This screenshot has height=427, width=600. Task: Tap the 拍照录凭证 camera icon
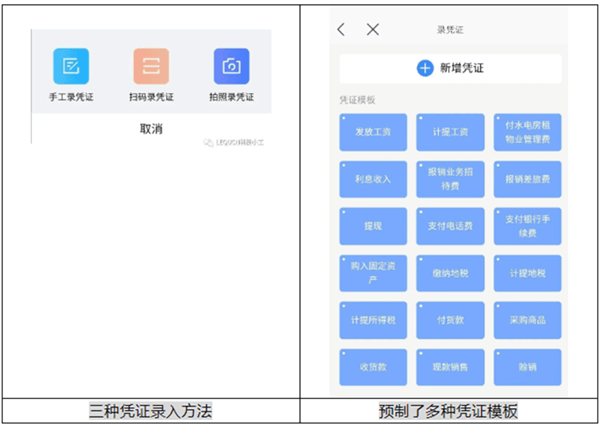pos(231,66)
